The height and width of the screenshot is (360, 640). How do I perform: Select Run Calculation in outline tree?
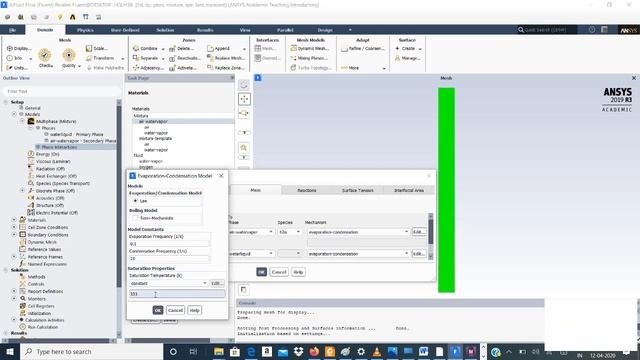(x=42, y=327)
